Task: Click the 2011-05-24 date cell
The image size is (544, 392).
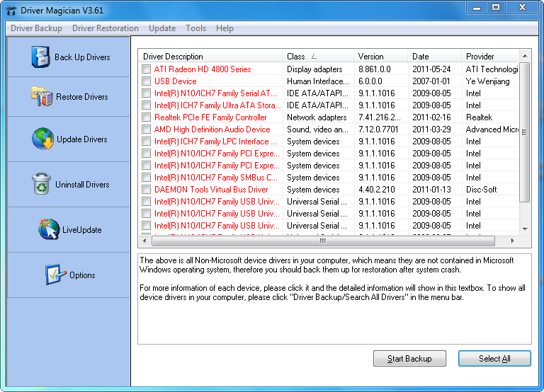Action: [431, 69]
